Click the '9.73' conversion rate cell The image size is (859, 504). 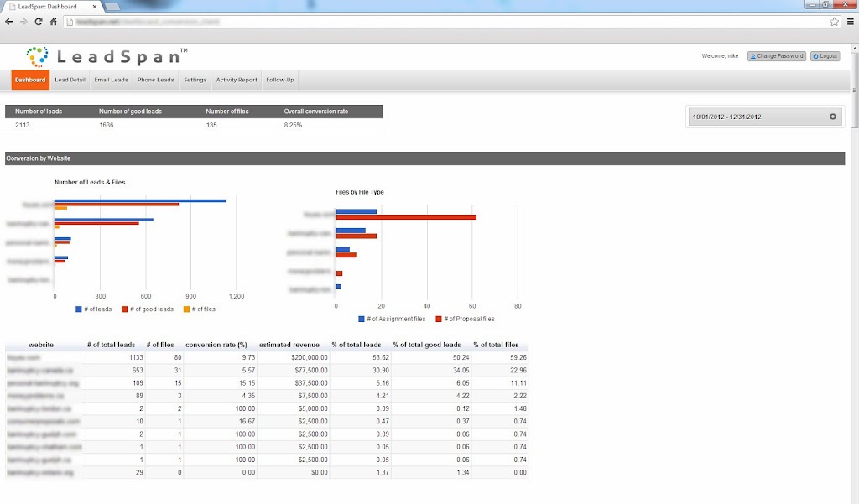coord(220,357)
